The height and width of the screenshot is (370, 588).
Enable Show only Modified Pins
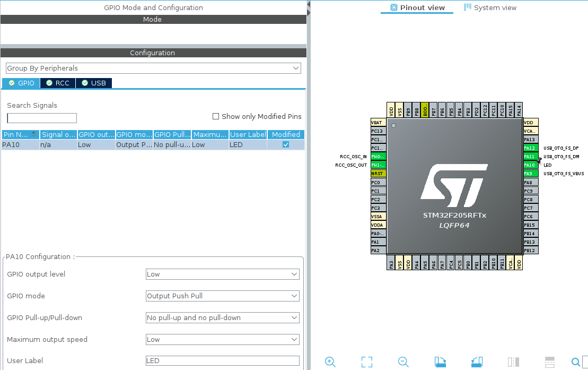pyautogui.click(x=216, y=116)
